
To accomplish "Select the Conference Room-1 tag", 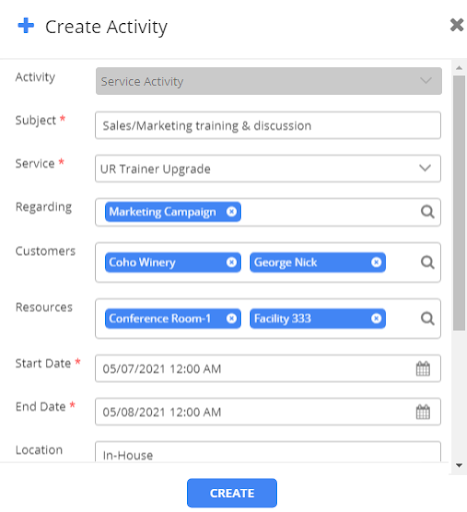I will pos(173,318).
